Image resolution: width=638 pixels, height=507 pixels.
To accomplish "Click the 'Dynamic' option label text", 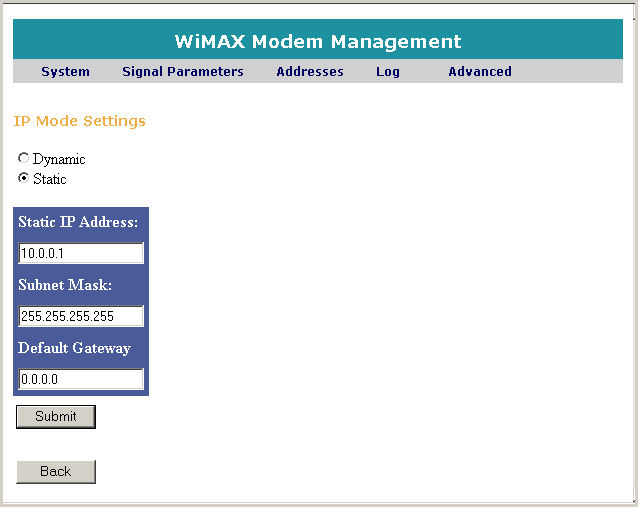I will [x=59, y=159].
